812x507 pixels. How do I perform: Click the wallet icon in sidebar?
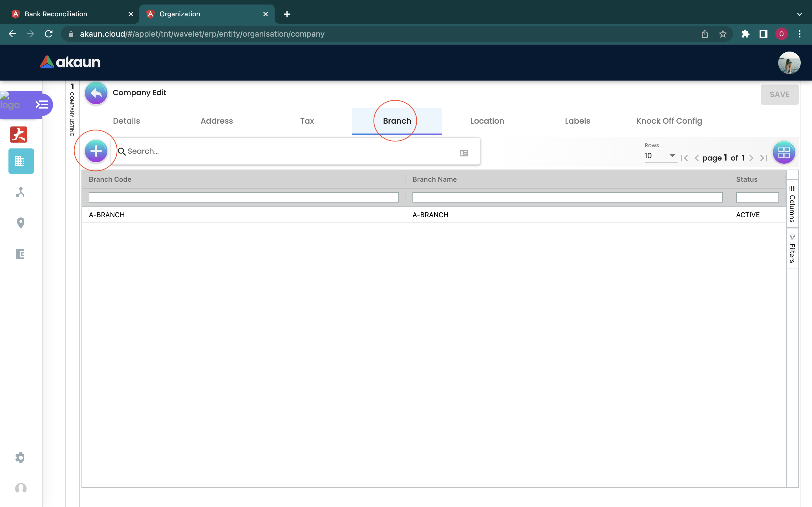point(20,254)
